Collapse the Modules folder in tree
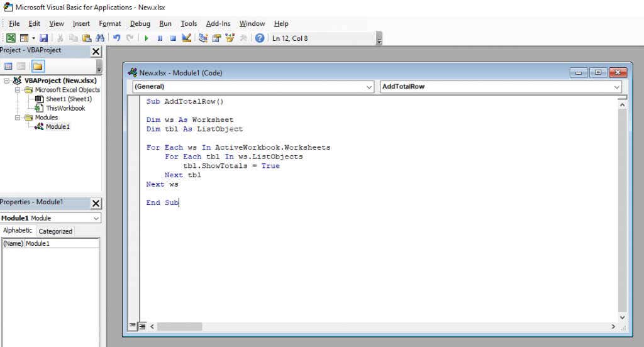 tap(18, 118)
